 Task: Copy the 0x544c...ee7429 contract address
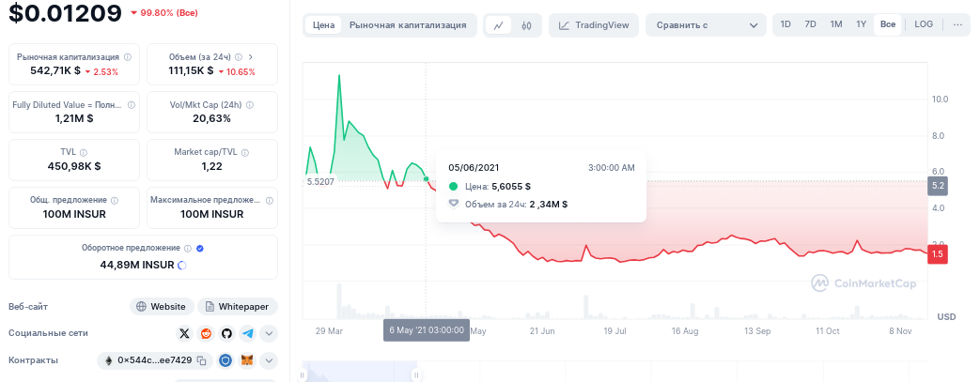[202, 360]
